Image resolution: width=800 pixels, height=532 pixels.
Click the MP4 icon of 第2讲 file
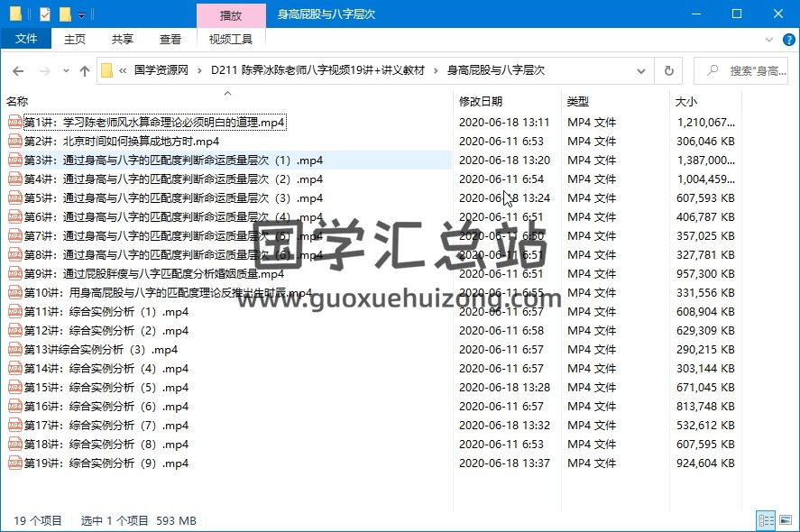[x=14, y=142]
